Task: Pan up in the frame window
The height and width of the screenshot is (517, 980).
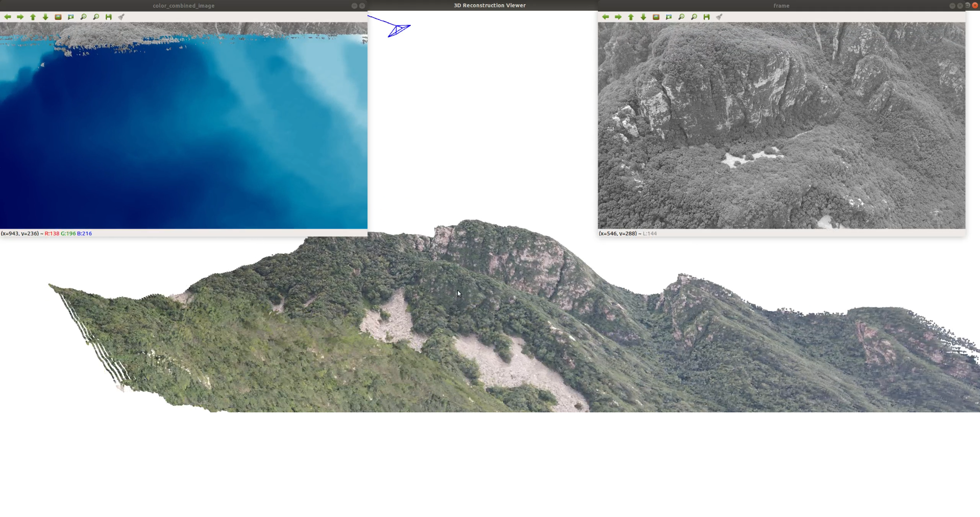Action: tap(631, 17)
